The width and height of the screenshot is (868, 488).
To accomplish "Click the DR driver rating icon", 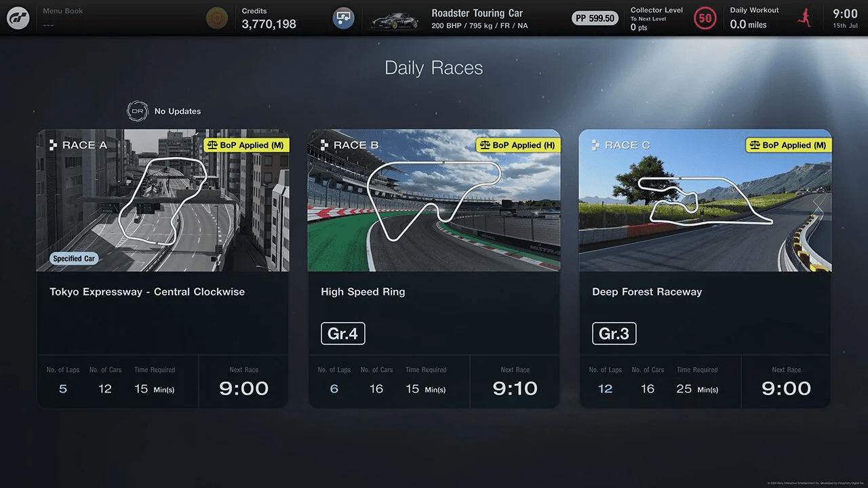I will pos(138,111).
